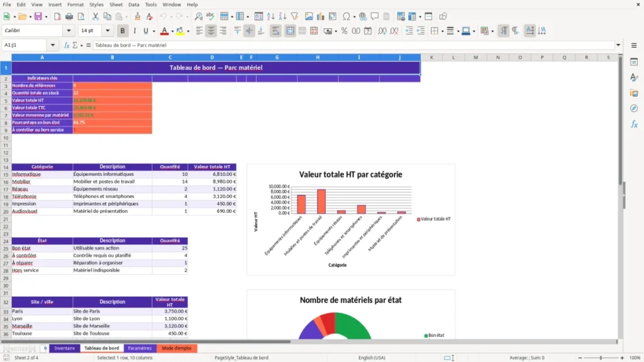
Task: Open Gallery icon in sidebar
Action: click(x=634, y=93)
